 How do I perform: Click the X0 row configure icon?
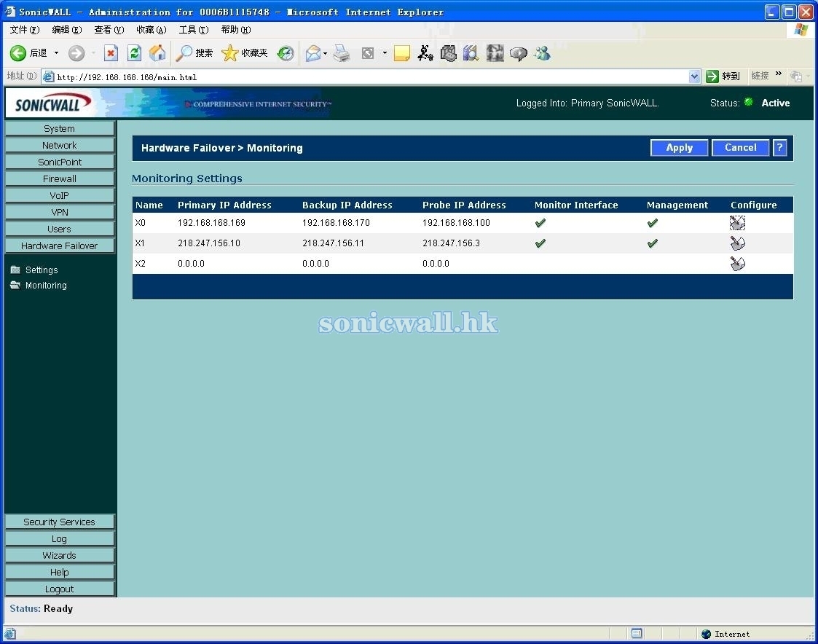pyautogui.click(x=737, y=223)
